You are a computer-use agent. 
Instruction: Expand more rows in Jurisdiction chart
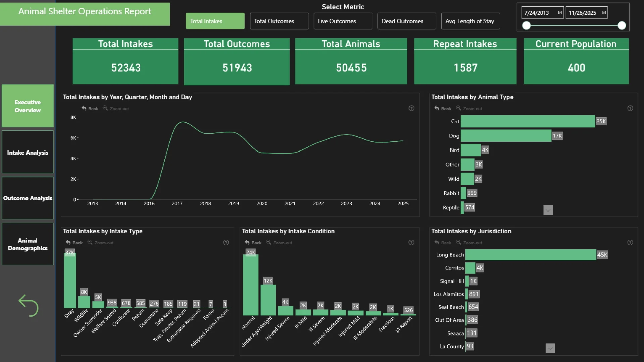tap(550, 348)
